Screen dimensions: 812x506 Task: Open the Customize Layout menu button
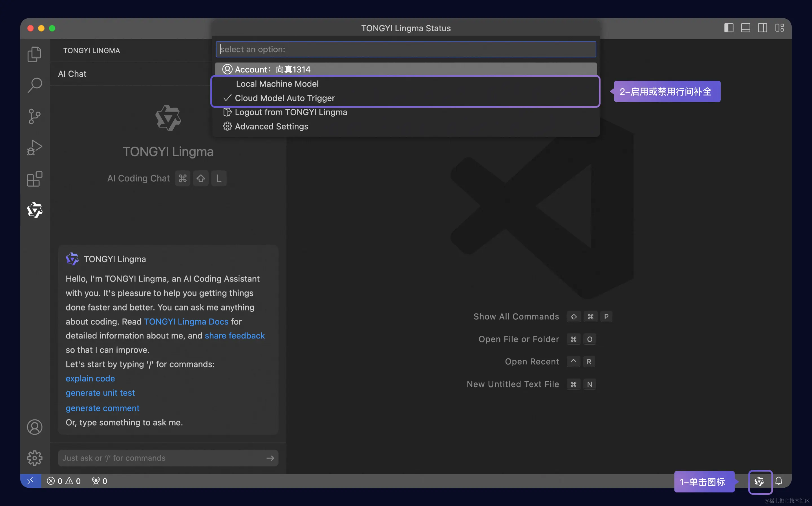pos(780,28)
